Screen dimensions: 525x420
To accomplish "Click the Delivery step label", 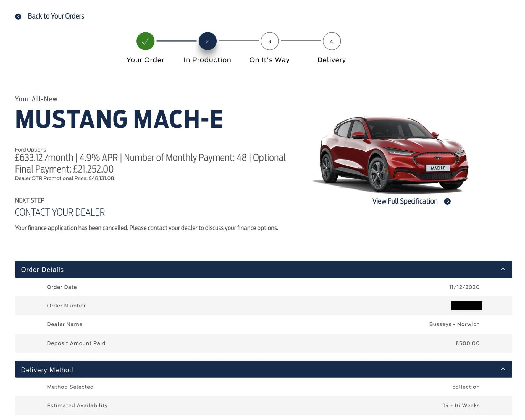I will pos(332,60).
